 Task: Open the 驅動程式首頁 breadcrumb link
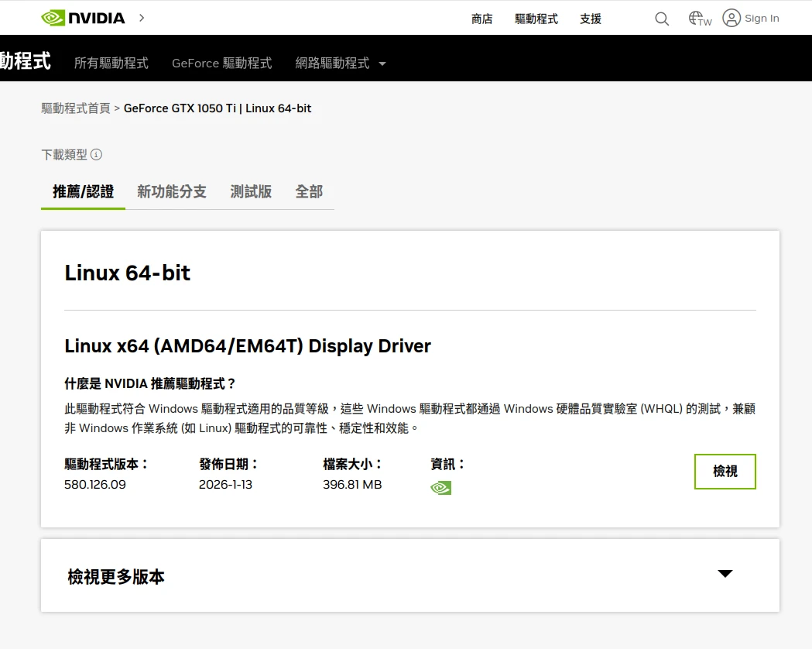(76, 108)
